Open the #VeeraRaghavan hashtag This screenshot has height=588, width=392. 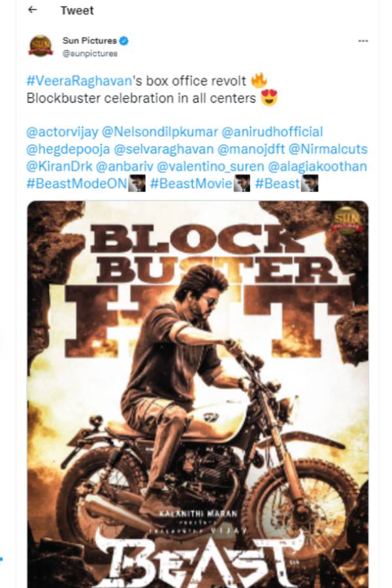79,81
